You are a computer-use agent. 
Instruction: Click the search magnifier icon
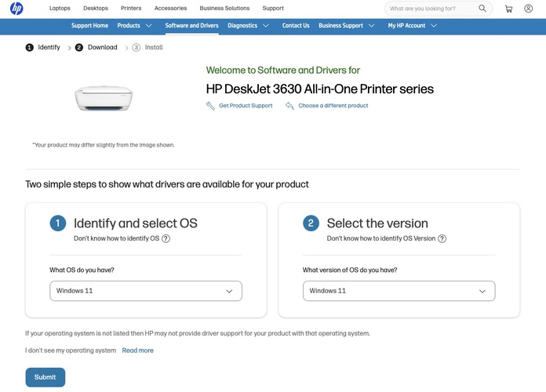(x=482, y=9)
